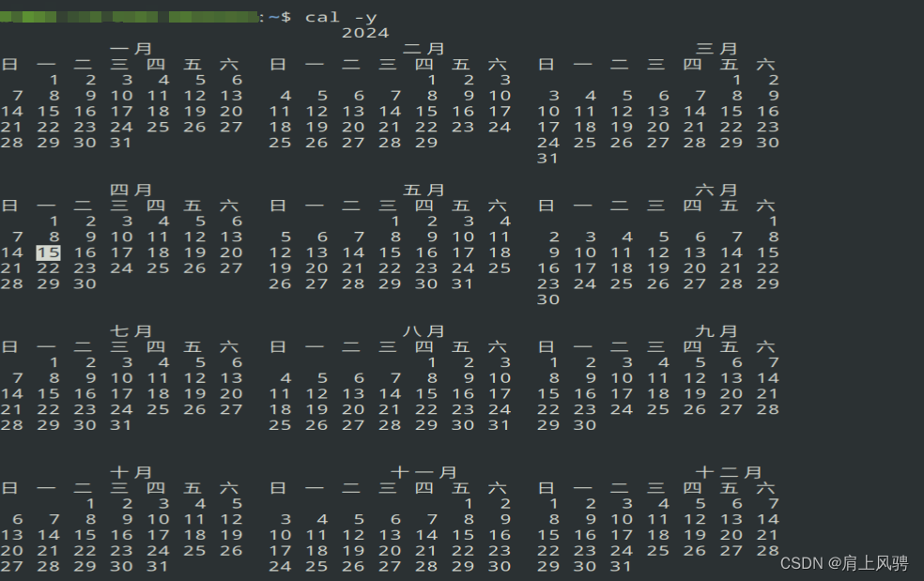924x581 pixels.
Task: Select date 11 in the 十一月 calendar
Action: (316, 535)
